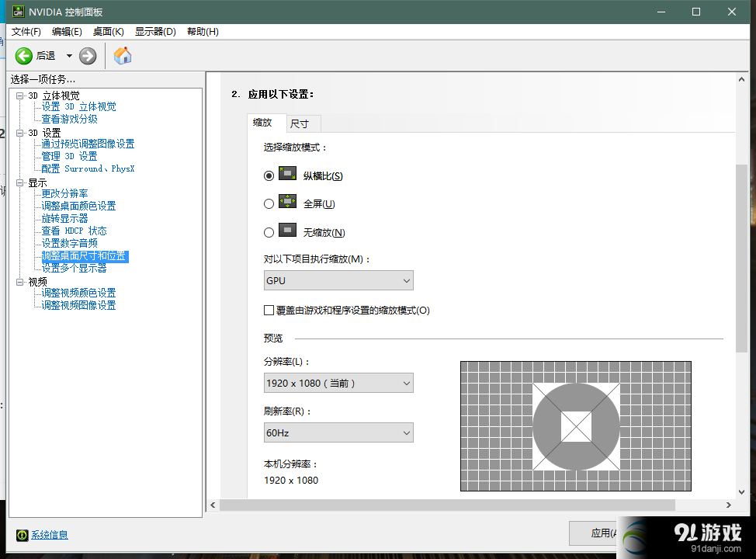Collapse the 3D 设置 tree node

click(19, 133)
